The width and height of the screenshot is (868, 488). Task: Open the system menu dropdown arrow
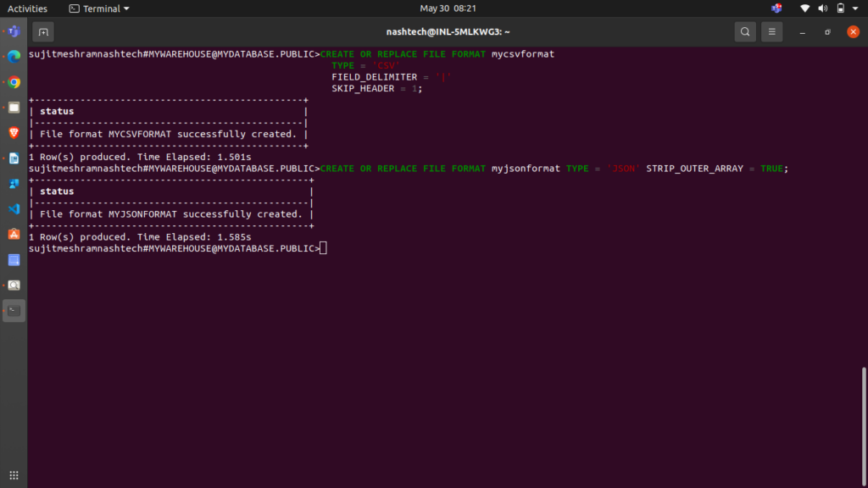point(855,8)
